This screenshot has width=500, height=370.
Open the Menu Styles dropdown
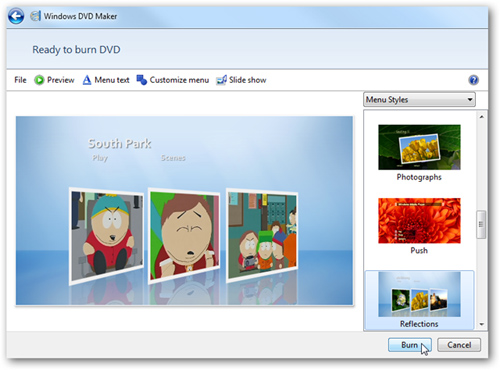pos(419,100)
